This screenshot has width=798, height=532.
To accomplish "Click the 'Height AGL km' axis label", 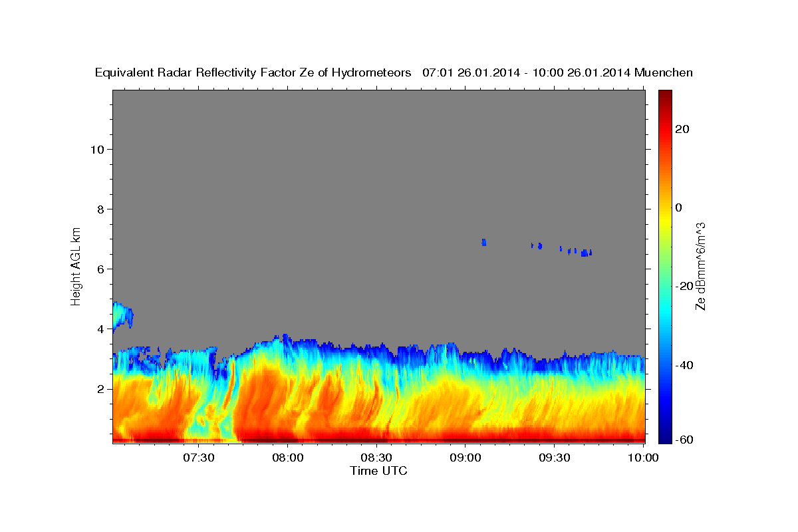I will 76,265.
